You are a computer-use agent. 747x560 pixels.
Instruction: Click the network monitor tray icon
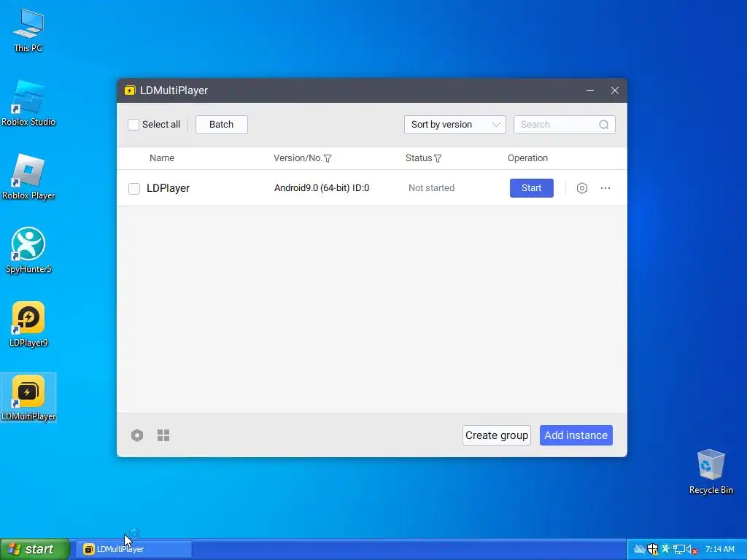[x=679, y=550]
